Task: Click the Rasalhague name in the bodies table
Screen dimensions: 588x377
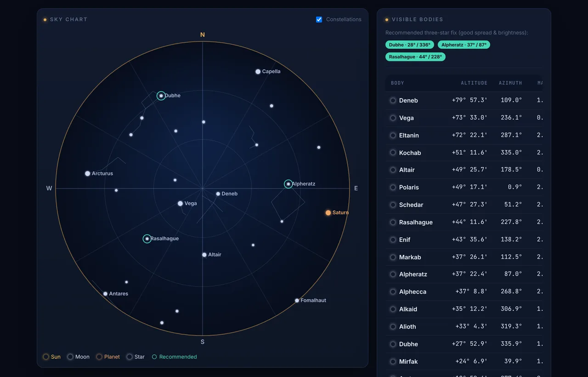Action: (x=416, y=222)
